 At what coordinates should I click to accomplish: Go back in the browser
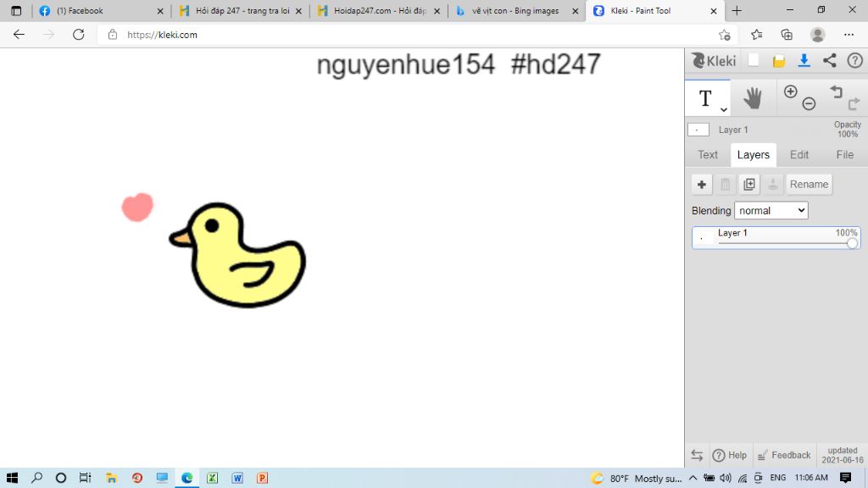pos(19,34)
